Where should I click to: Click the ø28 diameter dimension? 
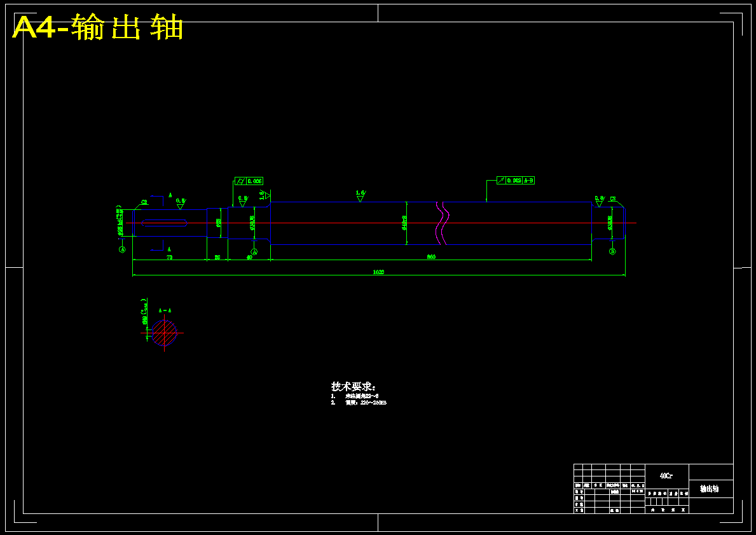219,223
